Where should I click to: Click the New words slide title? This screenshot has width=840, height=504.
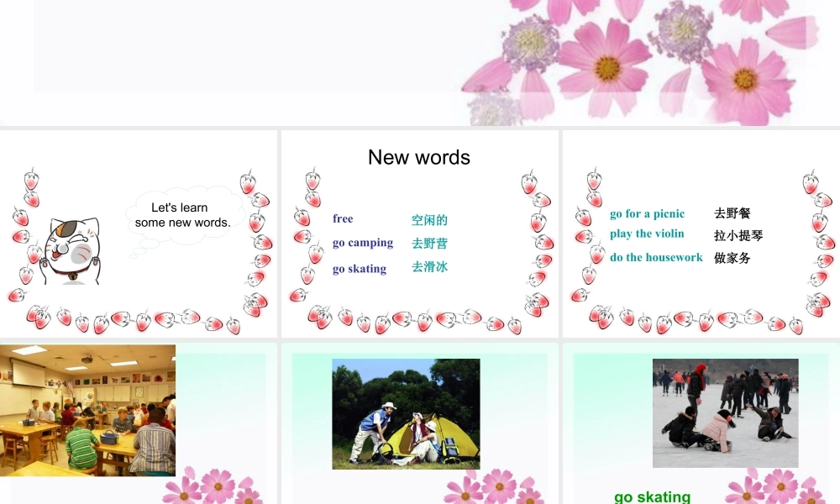419,157
